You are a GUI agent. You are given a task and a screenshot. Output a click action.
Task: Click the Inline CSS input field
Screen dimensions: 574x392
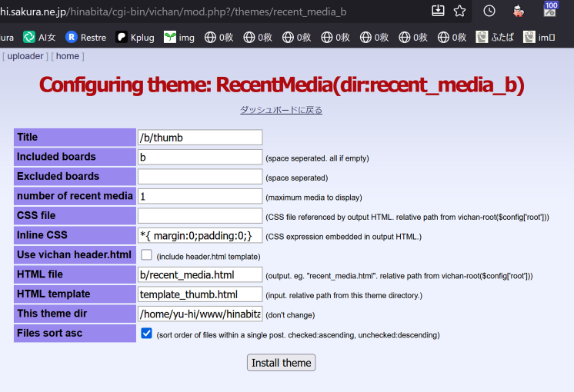[x=199, y=235]
